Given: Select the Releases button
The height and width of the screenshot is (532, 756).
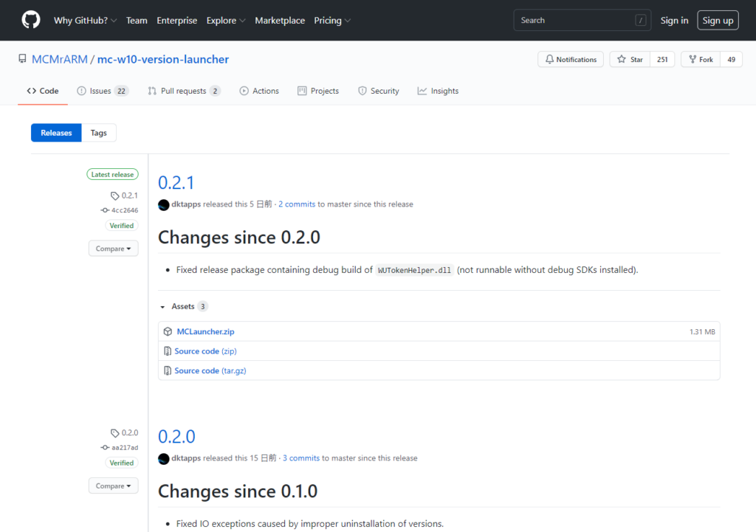Looking at the screenshot, I should pos(56,133).
